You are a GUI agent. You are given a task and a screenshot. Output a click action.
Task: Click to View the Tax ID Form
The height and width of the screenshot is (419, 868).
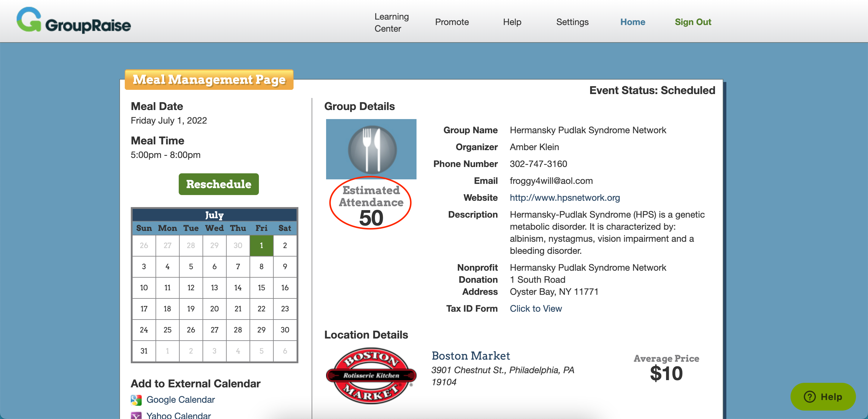536,308
